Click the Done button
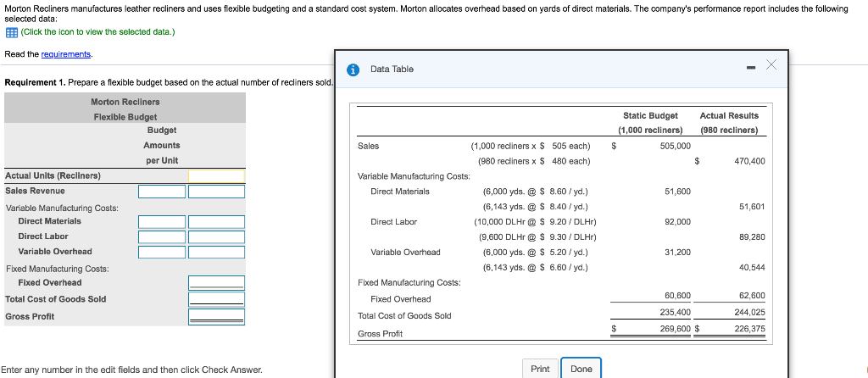This screenshot has height=378, width=868. [x=581, y=369]
